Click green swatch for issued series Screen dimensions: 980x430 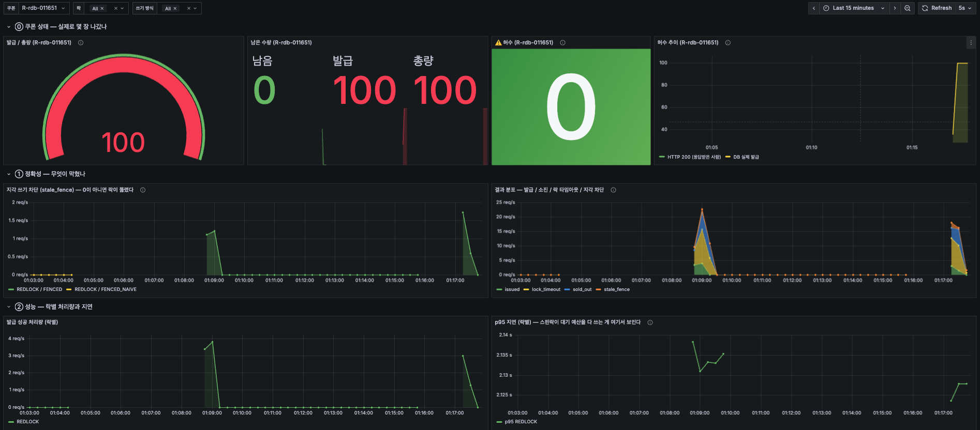click(x=499, y=289)
